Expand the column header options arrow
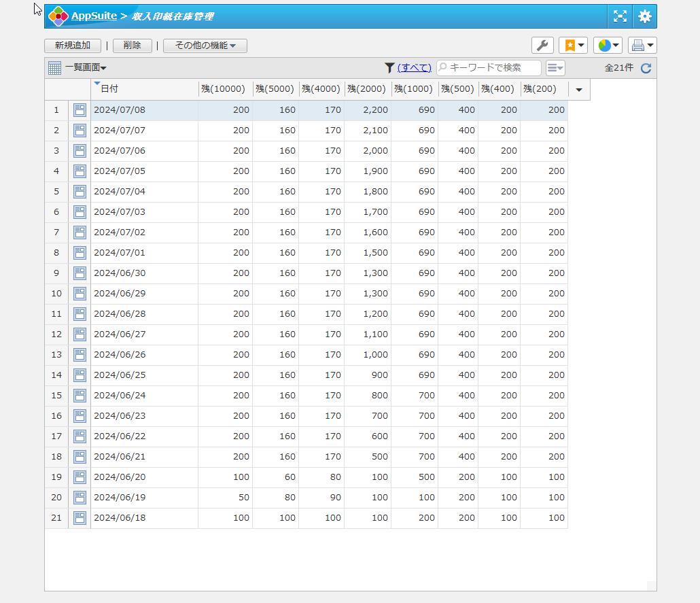Screen dimensions: 700x603 tap(579, 90)
